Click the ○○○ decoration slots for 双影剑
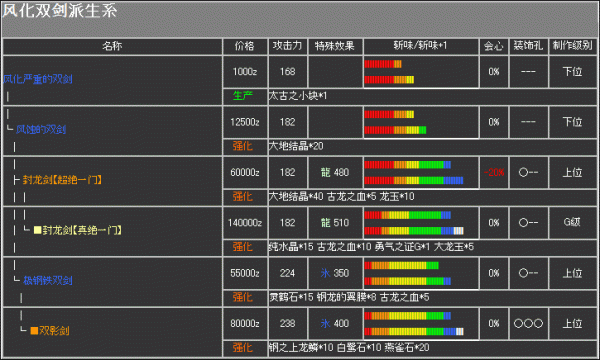The image size is (600, 360). [528, 324]
